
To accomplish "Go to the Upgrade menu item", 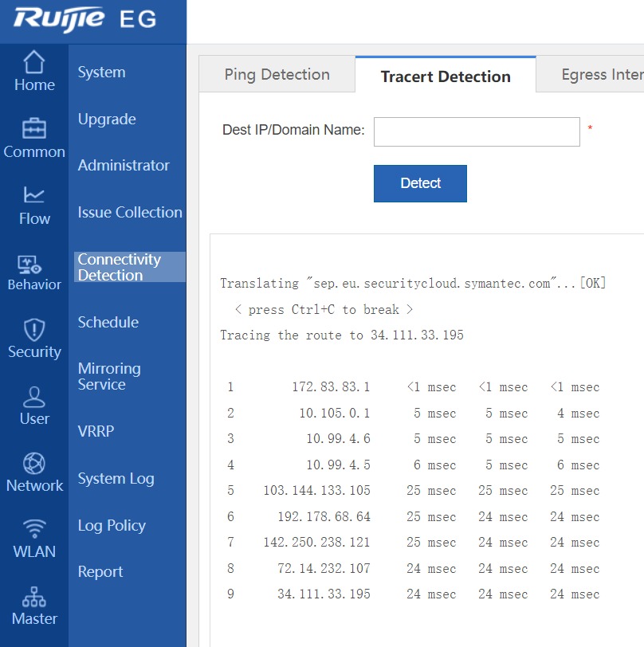I will (107, 120).
